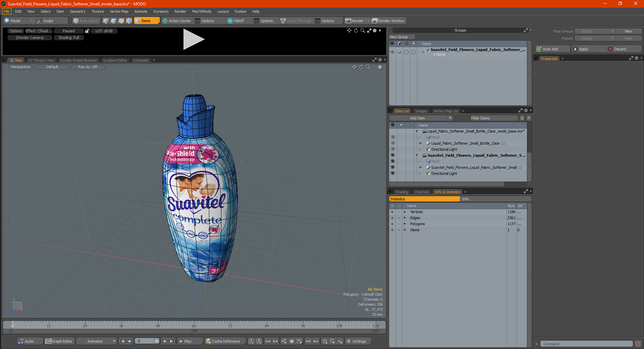Toggle visibility of the first Directional Light
The width and height of the screenshot is (644, 349).
click(x=392, y=149)
